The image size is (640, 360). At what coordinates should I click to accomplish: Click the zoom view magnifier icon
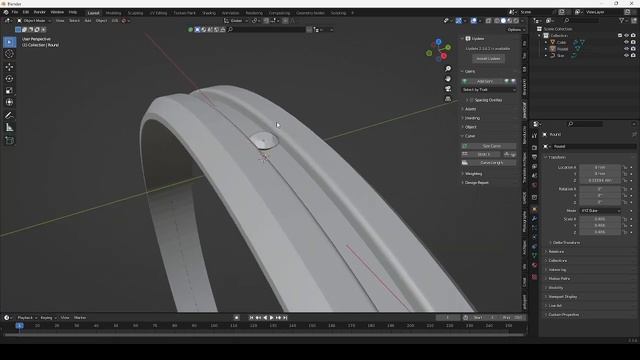[448, 69]
